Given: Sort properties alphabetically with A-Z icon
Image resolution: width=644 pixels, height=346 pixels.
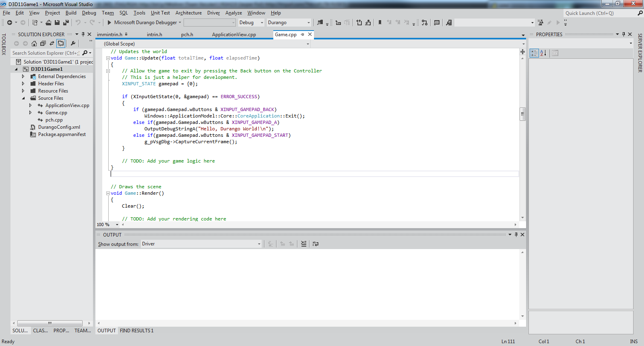Looking at the screenshot, I should [543, 53].
